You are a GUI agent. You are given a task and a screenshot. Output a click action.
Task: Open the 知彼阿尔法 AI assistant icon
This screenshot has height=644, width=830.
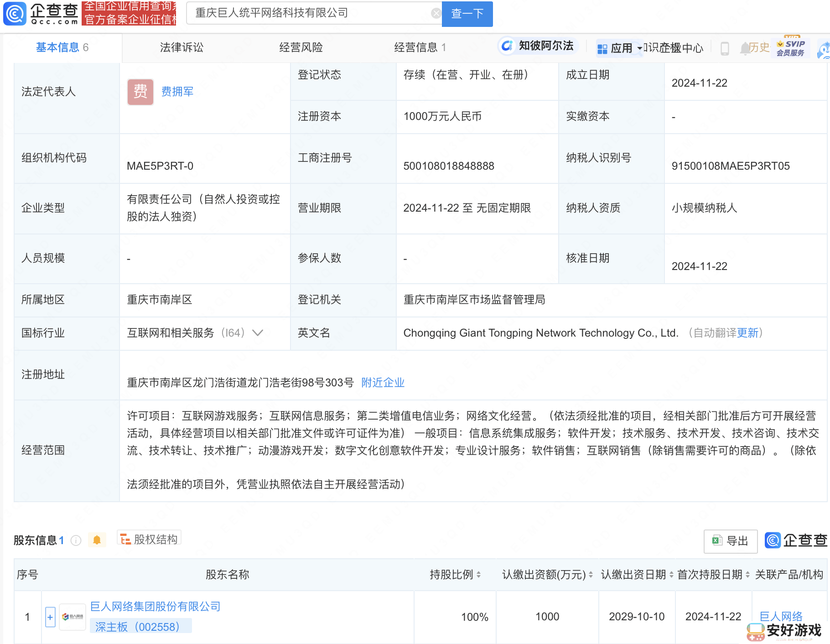click(x=507, y=46)
